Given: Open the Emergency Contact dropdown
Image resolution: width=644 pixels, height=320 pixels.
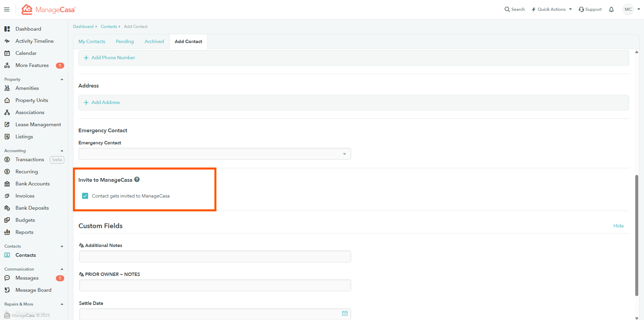Looking at the screenshot, I should (215, 154).
